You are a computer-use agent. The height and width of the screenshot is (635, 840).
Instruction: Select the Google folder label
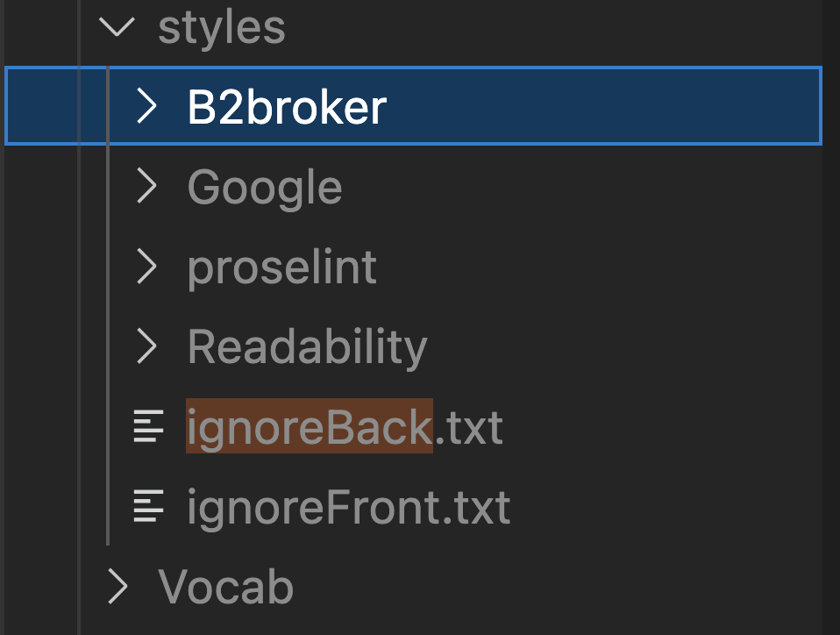click(265, 187)
